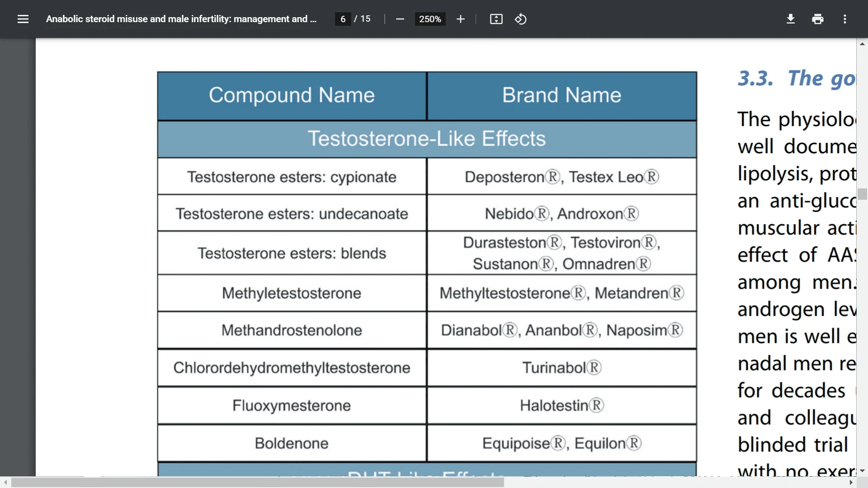868x488 pixels.
Task: Click 'Methyltestosterone®, Metandren®' cell
Action: pyautogui.click(x=561, y=293)
